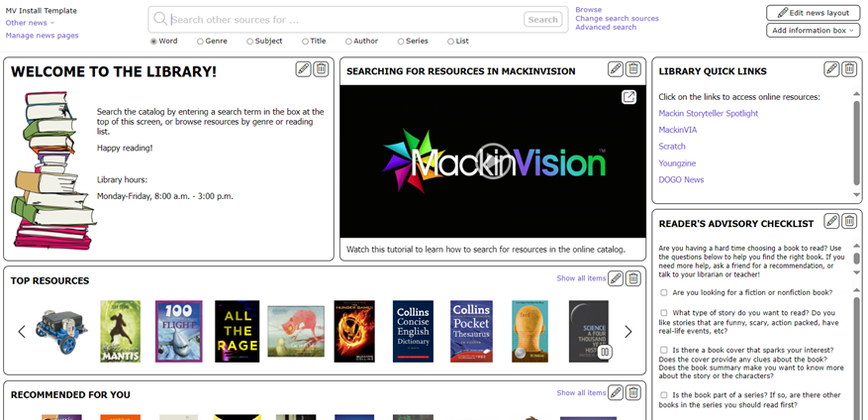Expand the Other news dropdown
868x420 pixels.
pos(30,23)
